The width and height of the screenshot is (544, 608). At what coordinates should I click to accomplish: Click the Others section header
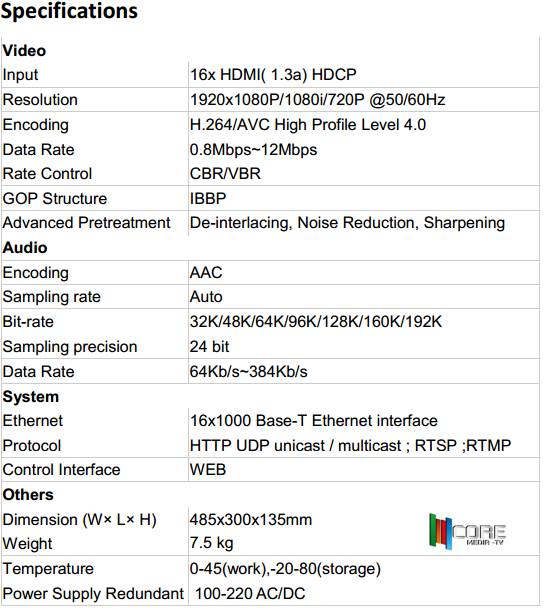(28, 495)
